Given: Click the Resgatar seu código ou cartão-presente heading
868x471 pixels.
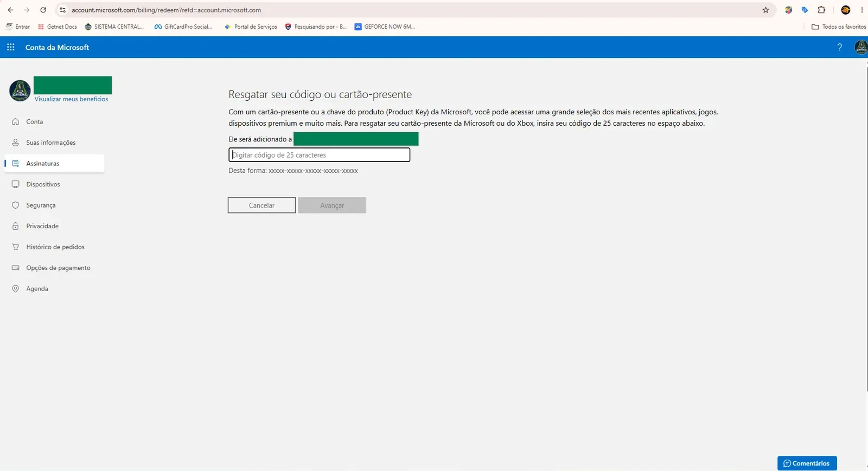Looking at the screenshot, I should (x=320, y=94).
